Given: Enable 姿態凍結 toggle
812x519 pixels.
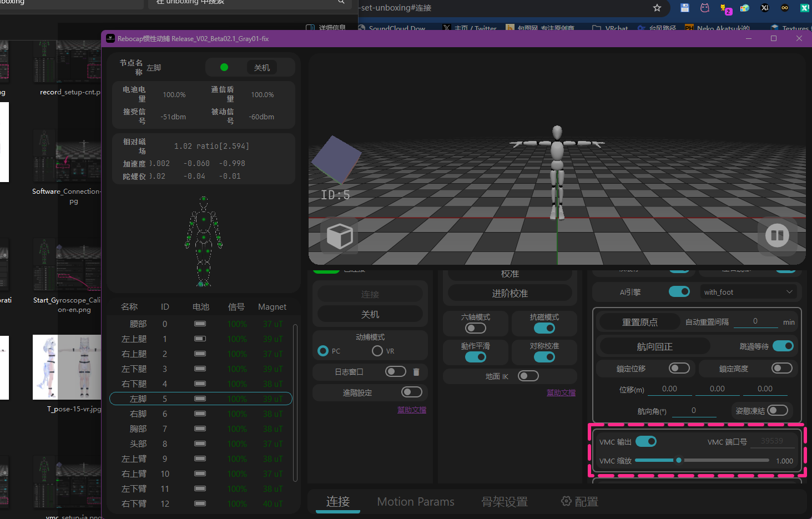Looking at the screenshot, I should [x=778, y=410].
